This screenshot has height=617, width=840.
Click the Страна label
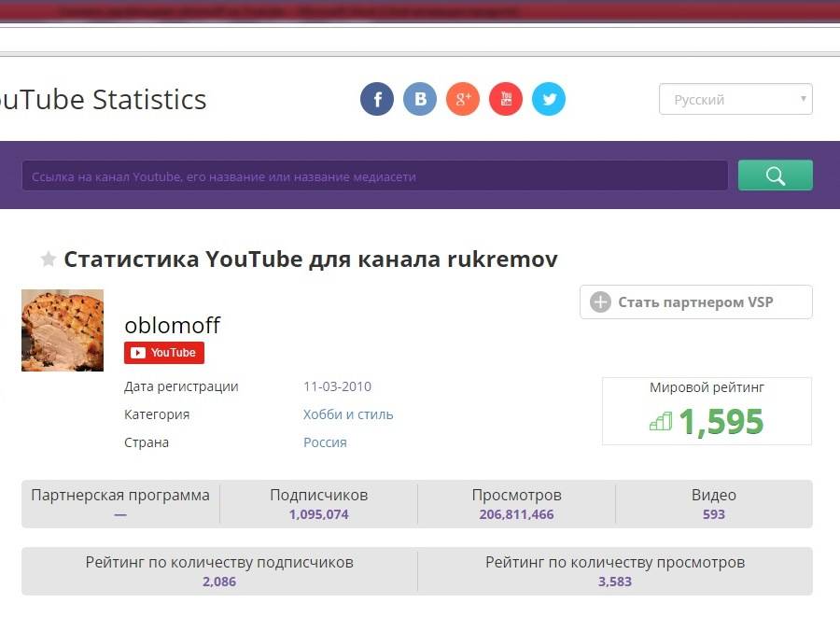[x=147, y=442]
